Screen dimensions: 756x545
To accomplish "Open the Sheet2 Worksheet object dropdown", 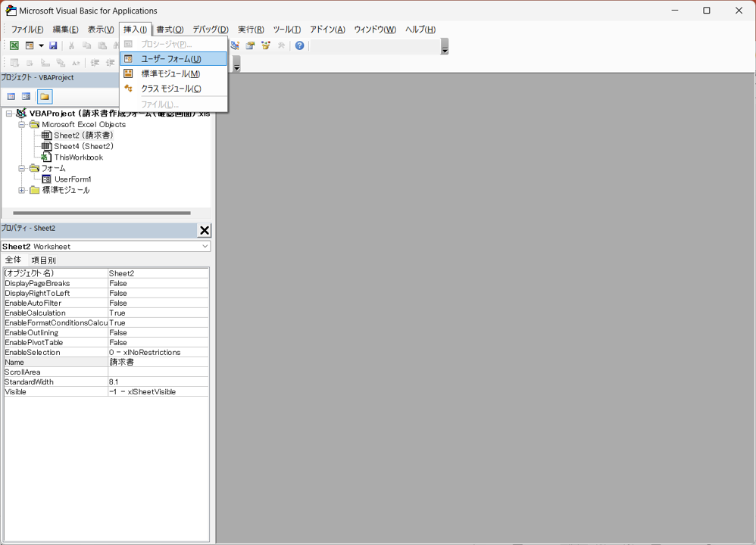I will tap(205, 246).
